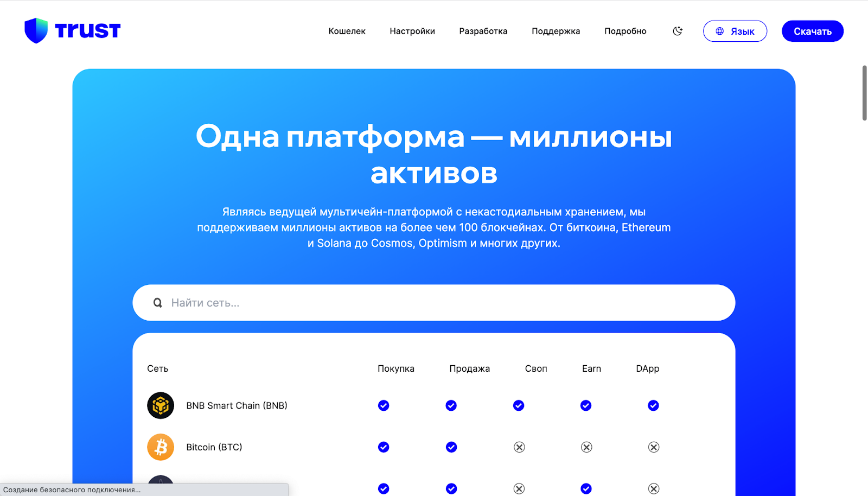Click the page vertical scrollbar thumb
This screenshot has height=496, width=868.
(865, 93)
